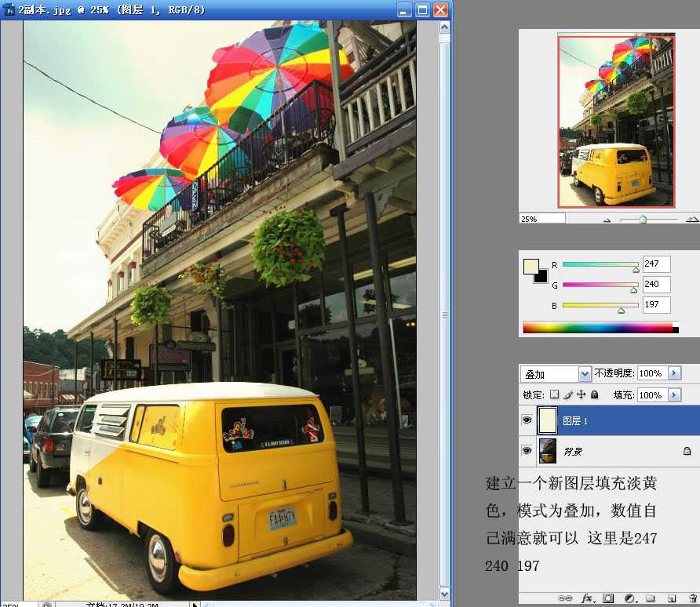Image resolution: width=700 pixels, height=607 pixels.
Task: Select the 图层 1 layer name
Action: [575, 420]
